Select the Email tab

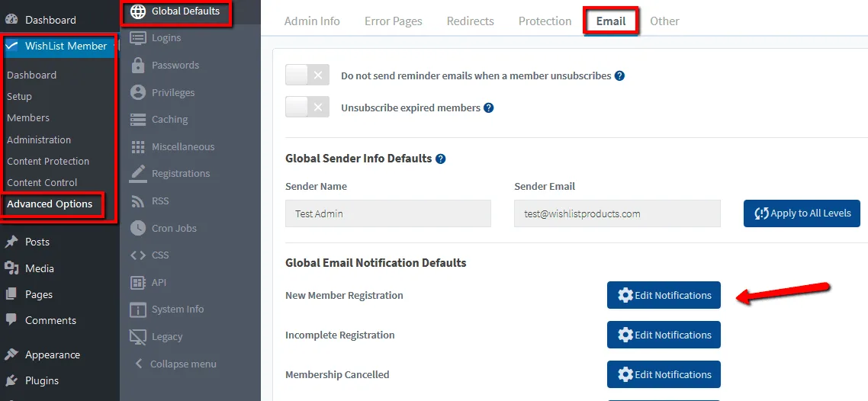point(611,21)
